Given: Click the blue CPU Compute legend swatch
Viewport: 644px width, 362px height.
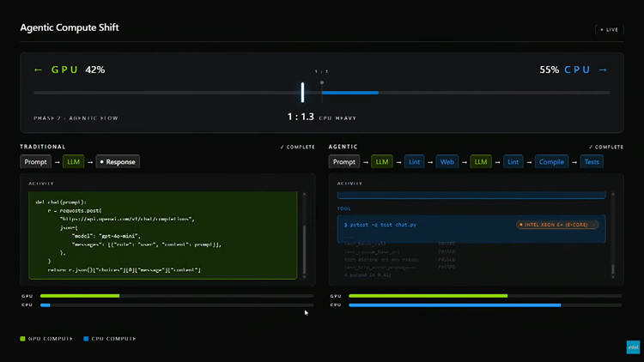Looking at the screenshot, I should 86,339.
